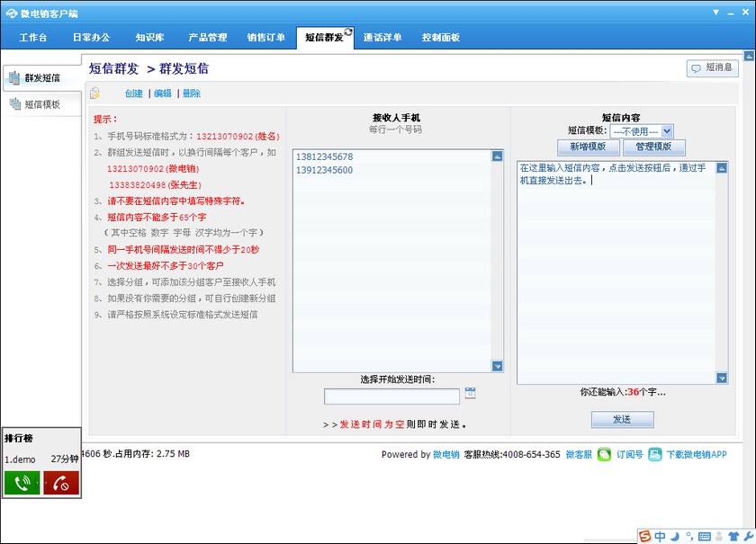Open the 产品管理 tab
This screenshot has height=544, width=756.
pyautogui.click(x=207, y=38)
